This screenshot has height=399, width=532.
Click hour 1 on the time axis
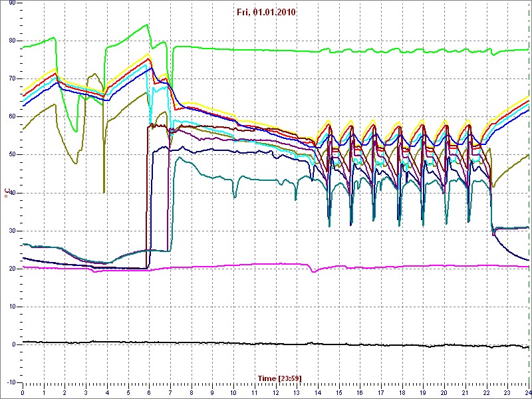coord(44,393)
